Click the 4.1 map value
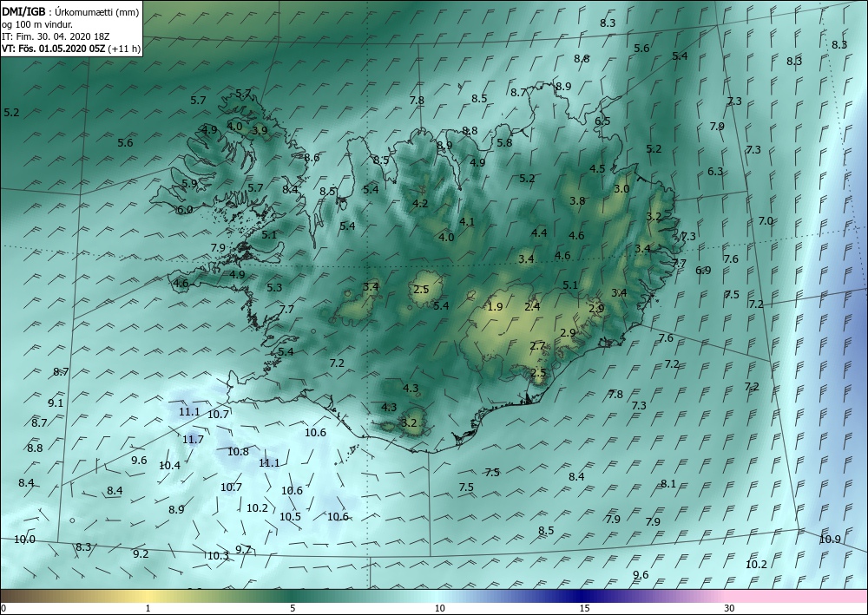Screen dimensions: 868x615 tap(467, 222)
